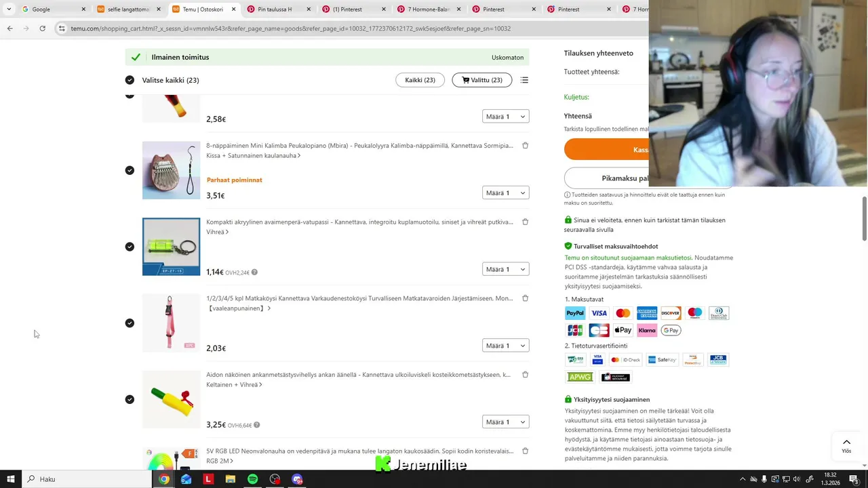868x488 pixels.
Task: Click the Apple Pay payment icon
Action: 623,330
